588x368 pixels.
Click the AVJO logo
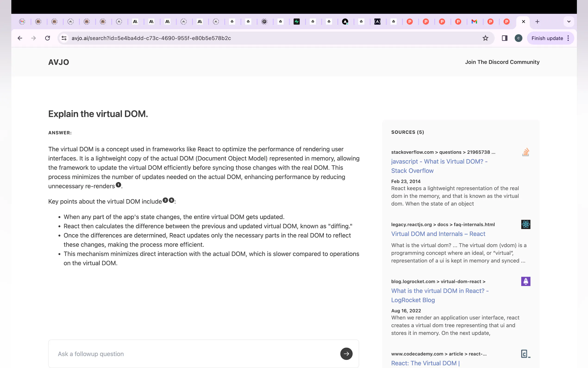click(x=59, y=62)
